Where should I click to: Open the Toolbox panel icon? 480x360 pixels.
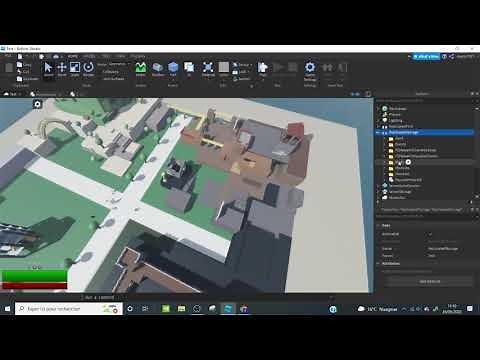[x=157, y=69]
